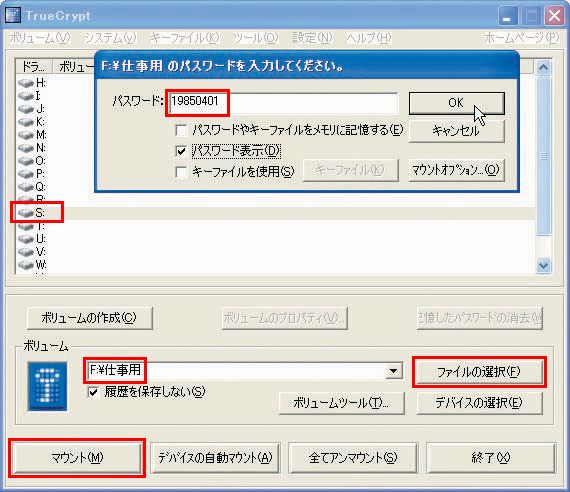570x492 pixels.
Task: Select drive U: in the drive list
Action: click(32, 239)
